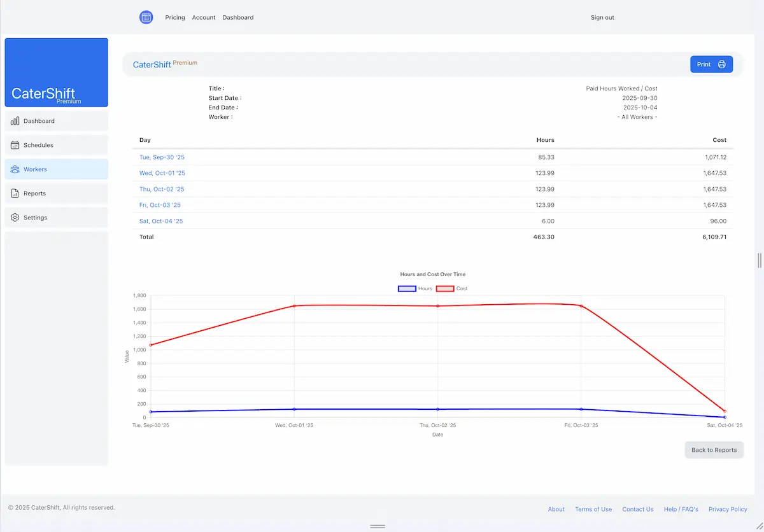
Task: Click the printer icon on the Print button
Action: coord(721,64)
